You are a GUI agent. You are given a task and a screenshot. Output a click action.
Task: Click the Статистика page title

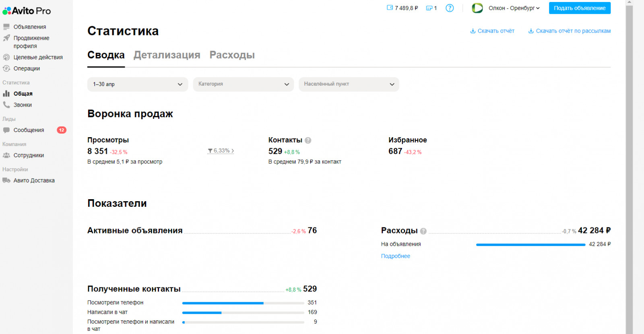tap(123, 31)
